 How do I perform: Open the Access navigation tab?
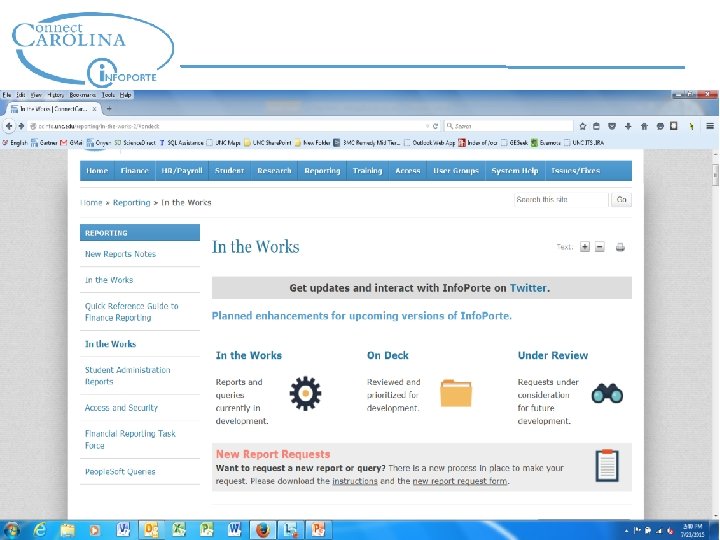click(408, 171)
